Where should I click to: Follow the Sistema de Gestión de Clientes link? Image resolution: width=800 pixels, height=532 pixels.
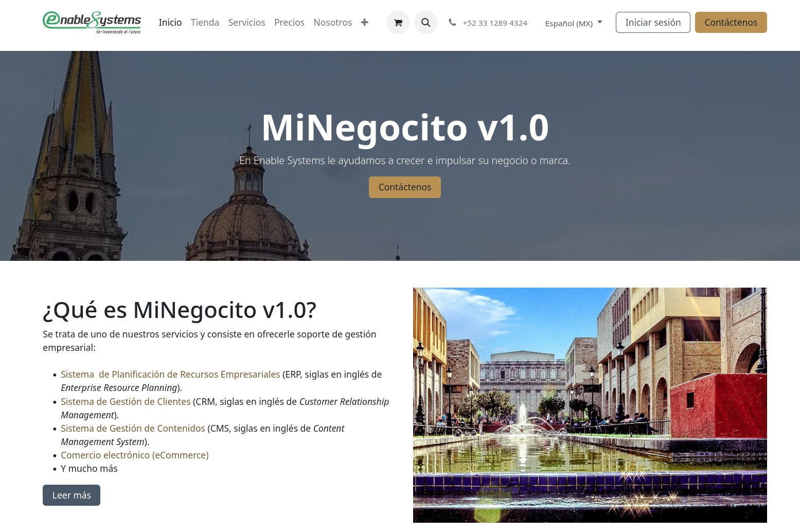(126, 402)
